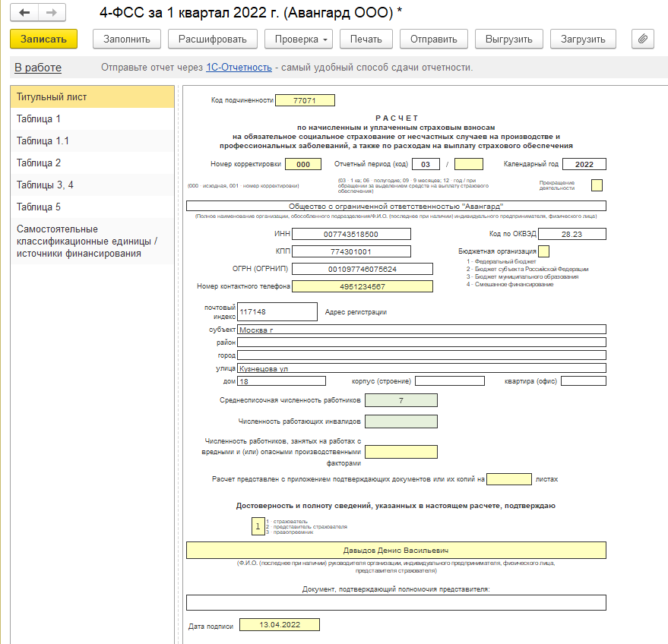Screen dimensions: 668x644
Task: Click the harmful work factors headcount field
Action: [401, 452]
